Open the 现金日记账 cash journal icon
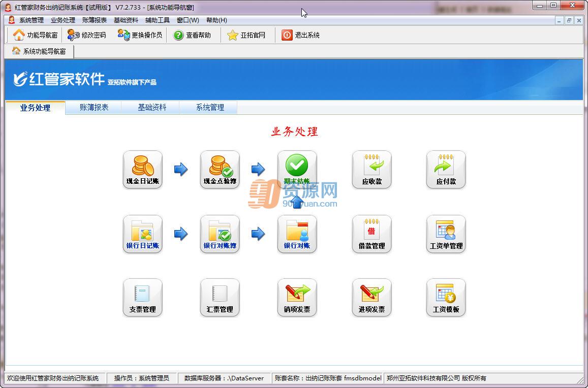The width and height of the screenshot is (588, 388). [x=142, y=170]
